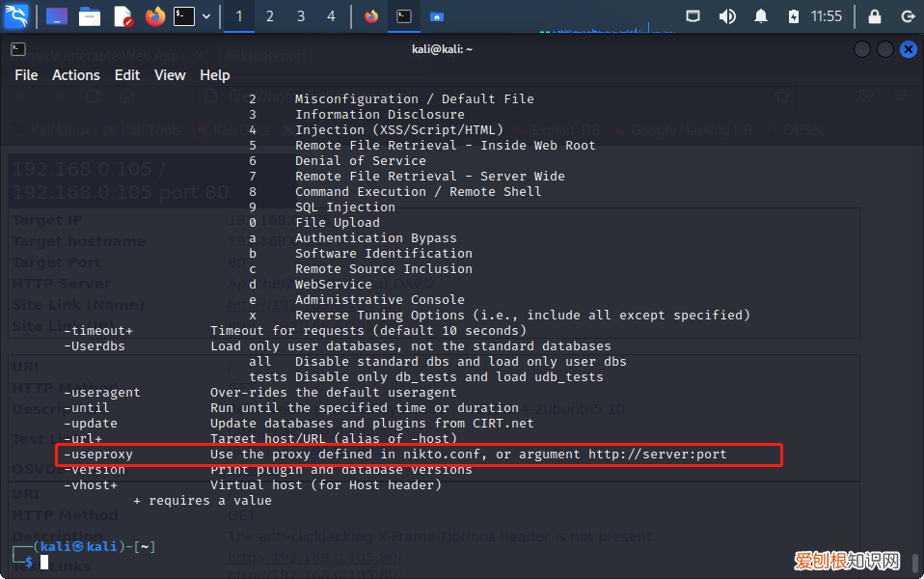Click the terminal vertical scrollbar

tap(914, 561)
